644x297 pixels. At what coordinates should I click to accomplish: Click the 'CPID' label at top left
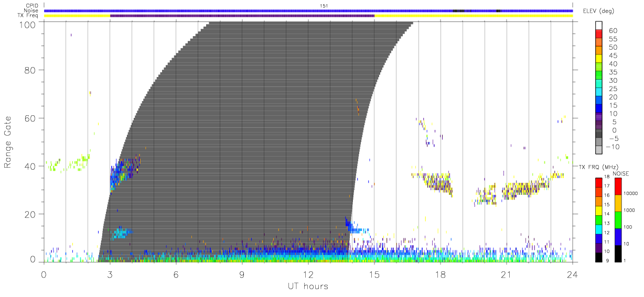point(33,6)
